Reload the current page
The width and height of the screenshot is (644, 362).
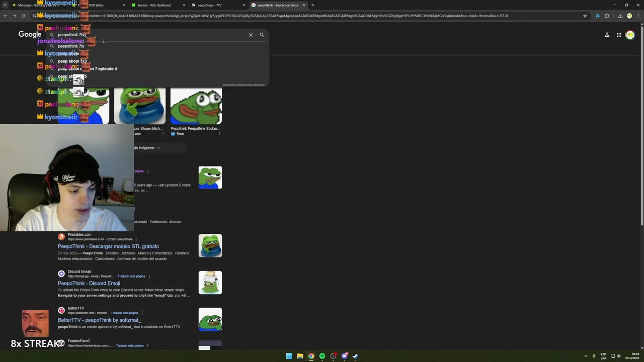[x=24, y=16]
